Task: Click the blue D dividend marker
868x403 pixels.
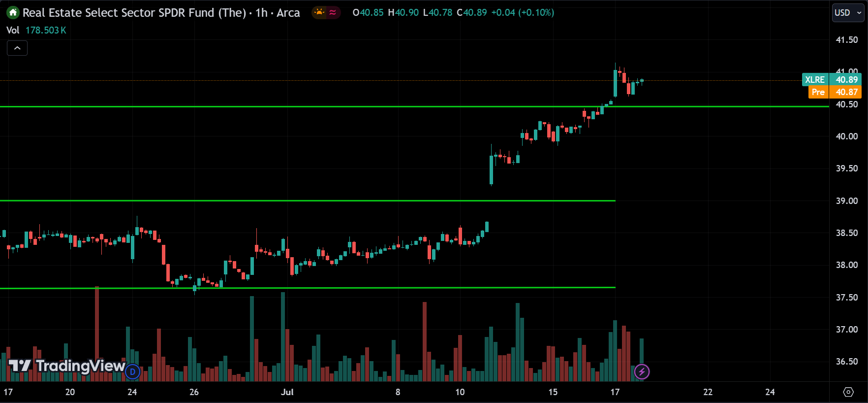Action: (x=133, y=371)
